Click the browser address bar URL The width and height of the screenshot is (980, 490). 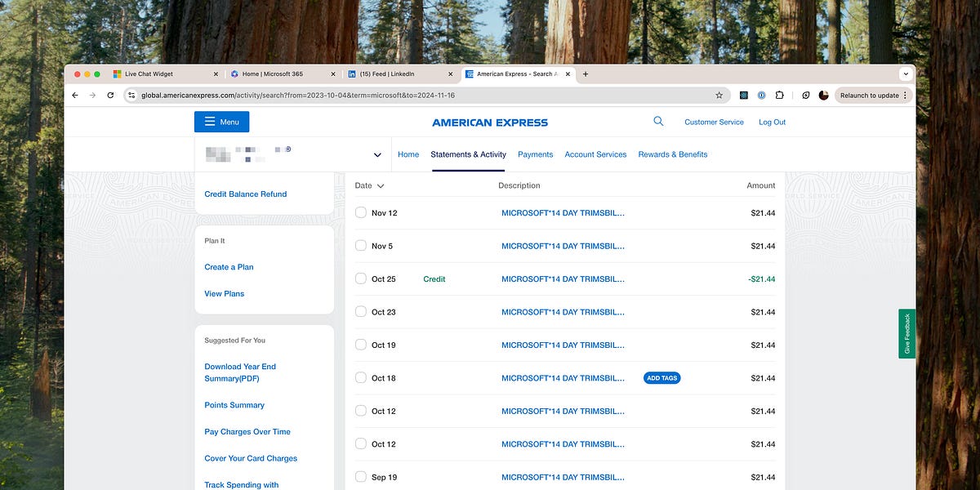coord(298,96)
